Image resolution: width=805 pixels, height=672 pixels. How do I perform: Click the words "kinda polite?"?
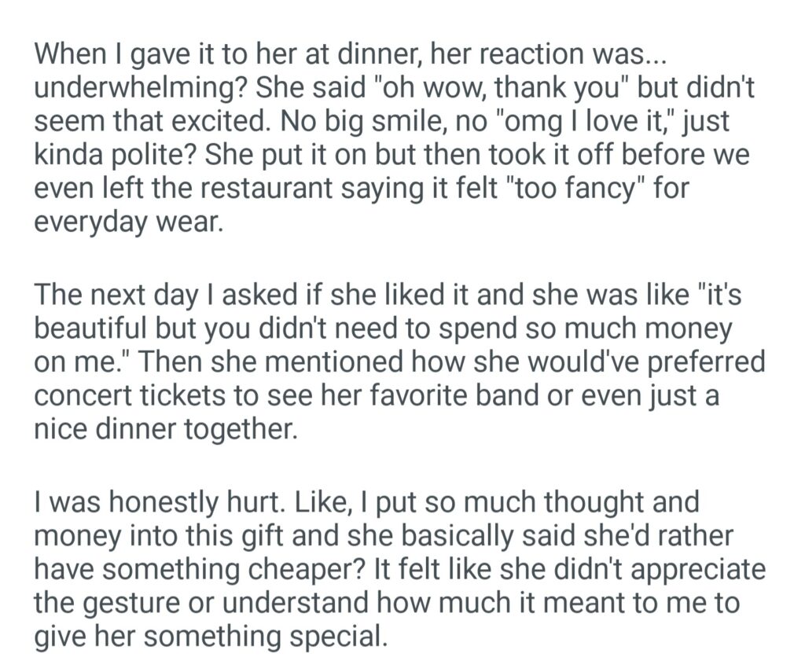click(115, 155)
